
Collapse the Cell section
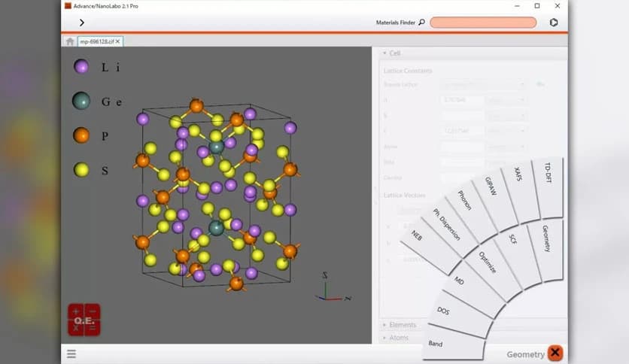pyautogui.click(x=391, y=53)
